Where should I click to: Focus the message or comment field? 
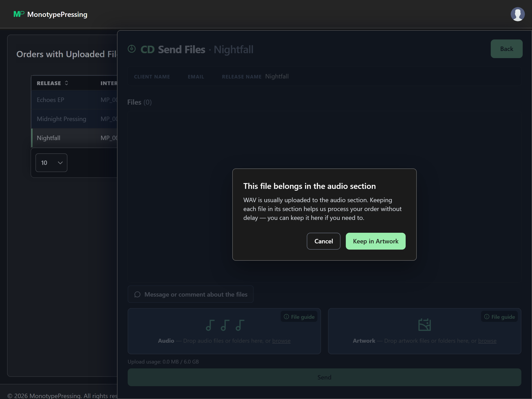pos(190,294)
